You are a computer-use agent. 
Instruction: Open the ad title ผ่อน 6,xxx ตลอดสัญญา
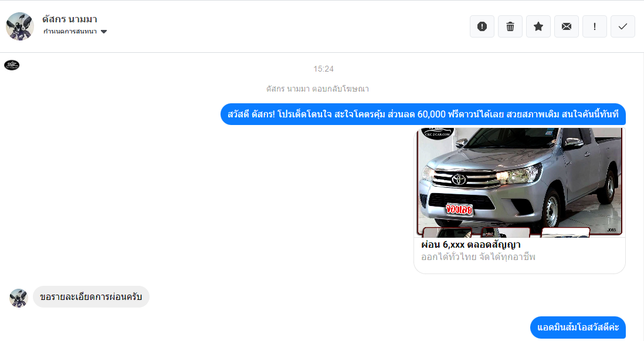pyautogui.click(x=470, y=244)
